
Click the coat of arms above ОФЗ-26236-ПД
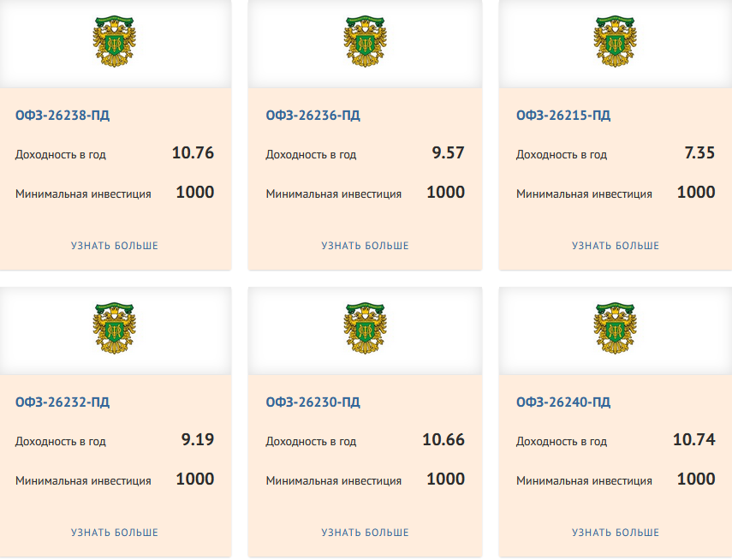pos(365,42)
